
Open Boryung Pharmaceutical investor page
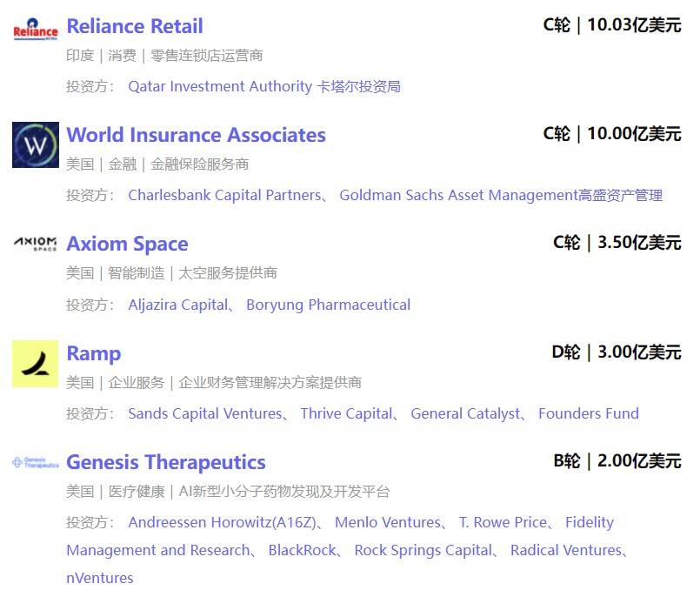(328, 305)
